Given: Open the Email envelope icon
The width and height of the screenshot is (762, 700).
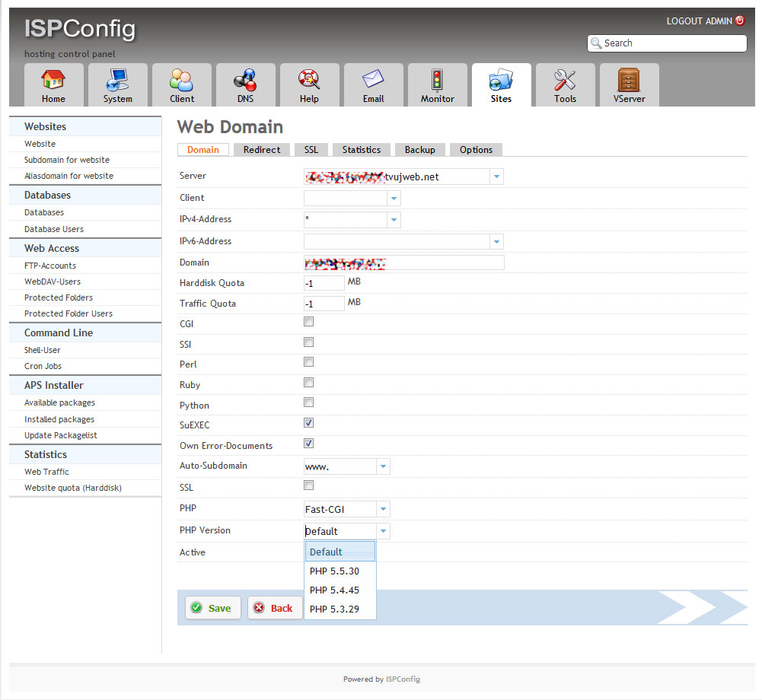Looking at the screenshot, I should [373, 80].
